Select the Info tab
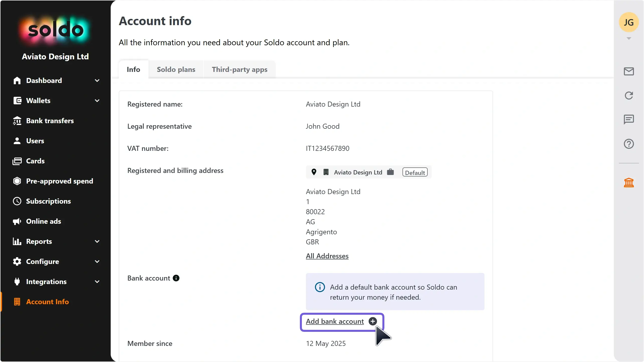The height and width of the screenshot is (362, 644). 133,69
